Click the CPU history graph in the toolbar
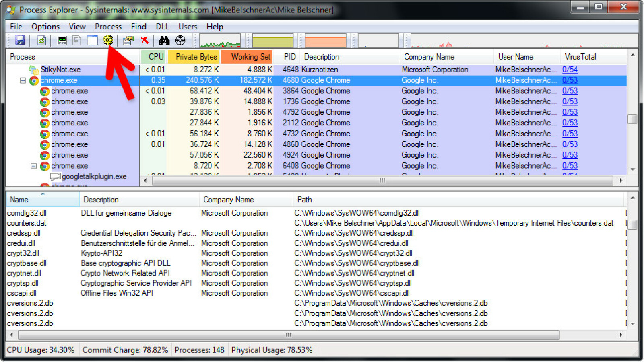The width and height of the screenshot is (644, 362). click(x=219, y=40)
